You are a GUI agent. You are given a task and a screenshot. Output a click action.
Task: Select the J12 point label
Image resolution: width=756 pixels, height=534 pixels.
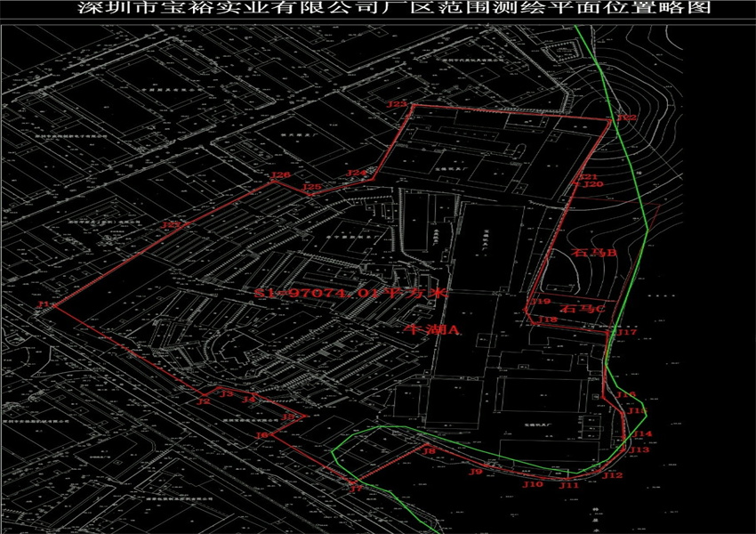click(612, 475)
